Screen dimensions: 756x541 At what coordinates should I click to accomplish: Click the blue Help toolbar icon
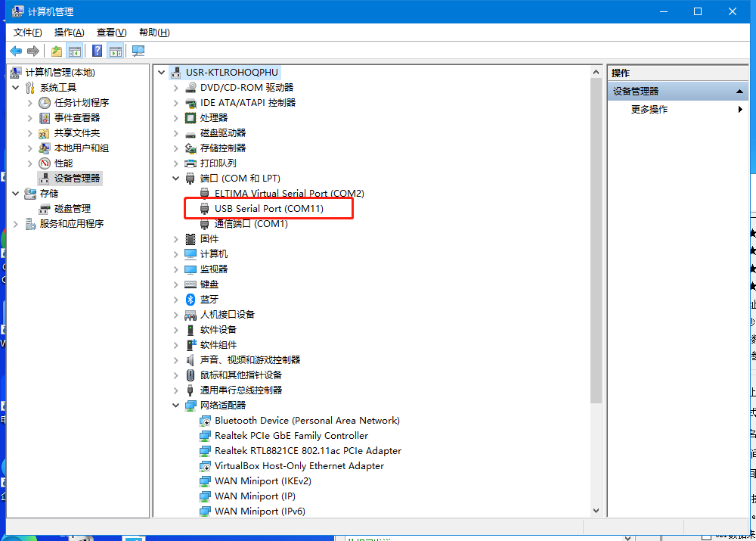[97, 51]
